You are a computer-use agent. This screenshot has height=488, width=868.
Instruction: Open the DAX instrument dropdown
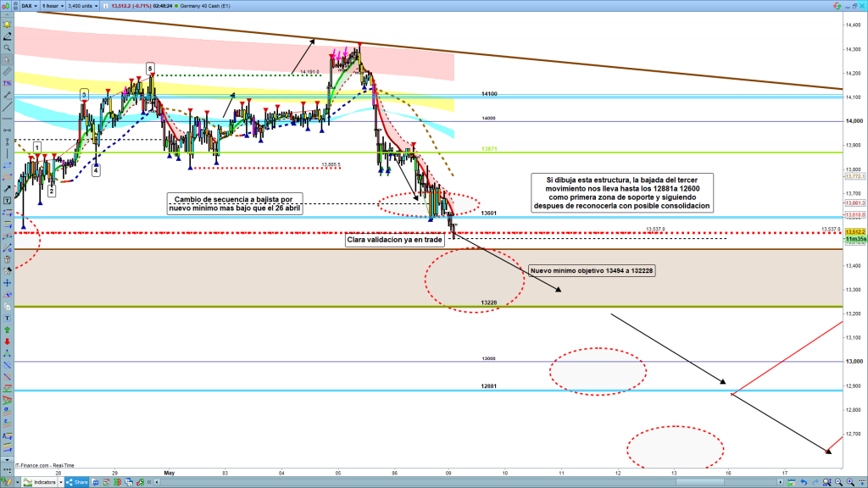[x=34, y=5]
